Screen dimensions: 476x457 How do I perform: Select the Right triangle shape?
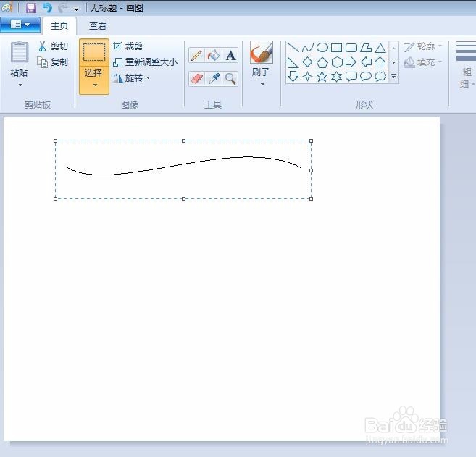(x=293, y=62)
